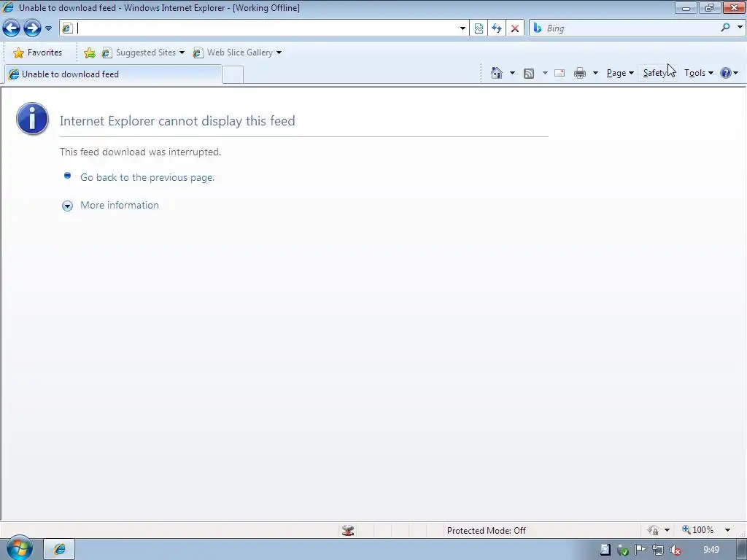Add page to Favorites bar icon
The height and width of the screenshot is (560, 747).
89,52
